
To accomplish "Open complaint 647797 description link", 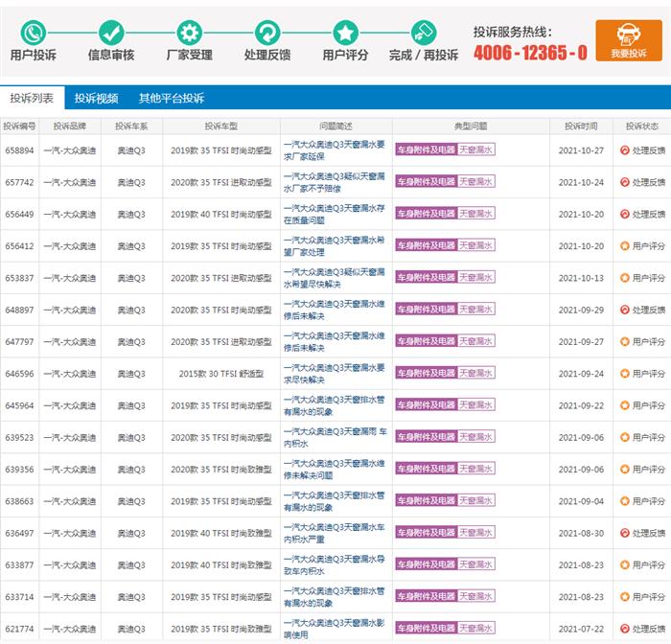I will [335, 341].
